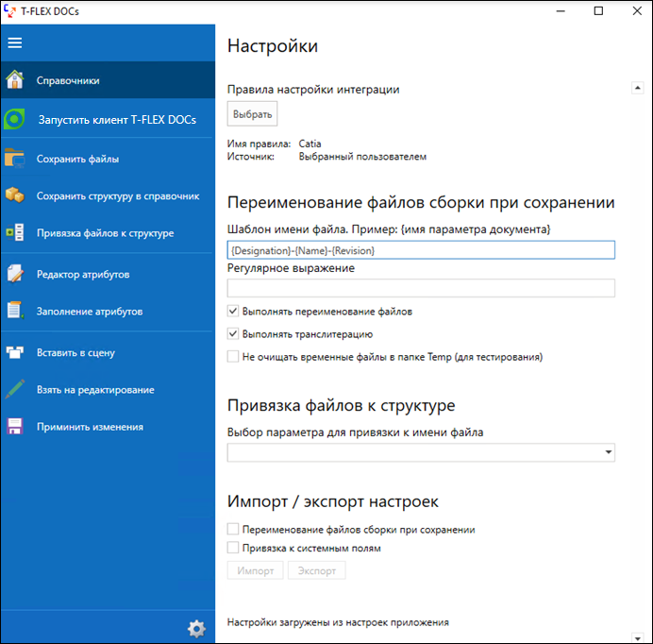The image size is (653, 644).
Task: Click the rule name value Catia
Action: [310, 144]
